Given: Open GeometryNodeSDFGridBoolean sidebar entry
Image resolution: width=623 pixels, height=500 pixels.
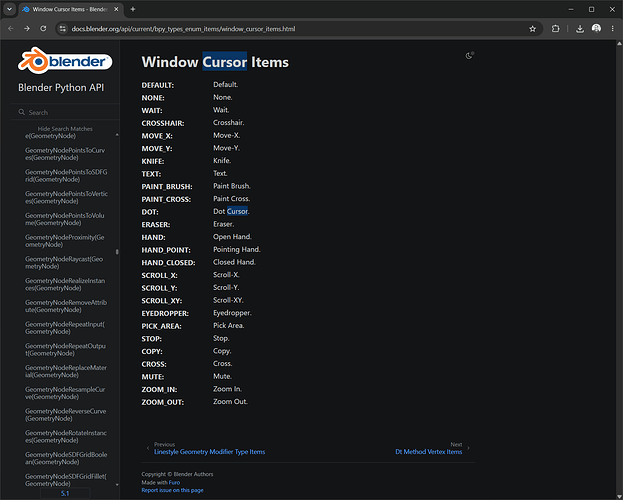Looking at the screenshot, I should [x=66, y=458].
